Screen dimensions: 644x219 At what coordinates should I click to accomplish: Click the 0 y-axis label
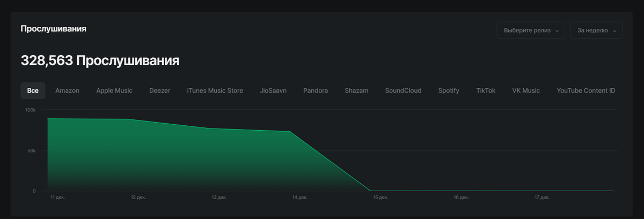(34, 191)
